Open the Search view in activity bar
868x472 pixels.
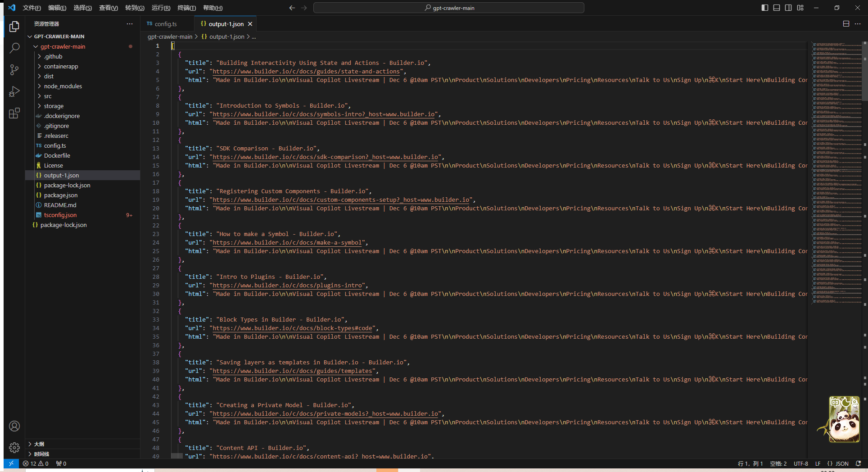tap(14, 48)
